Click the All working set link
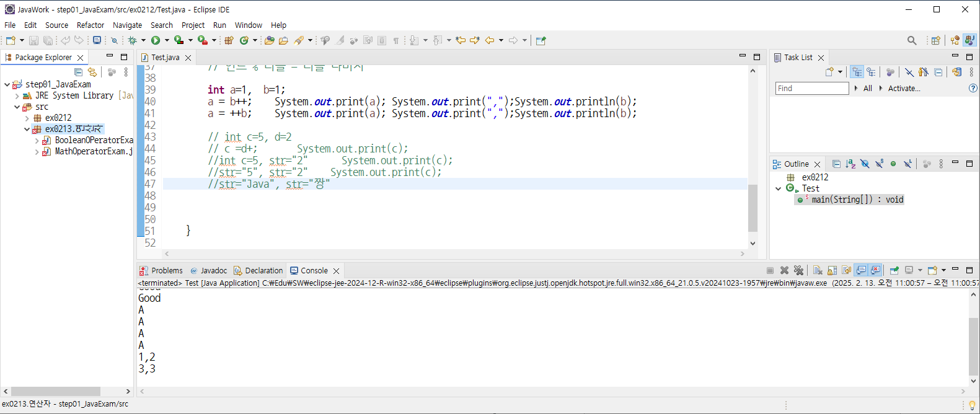The height and width of the screenshot is (414, 980). pos(868,88)
